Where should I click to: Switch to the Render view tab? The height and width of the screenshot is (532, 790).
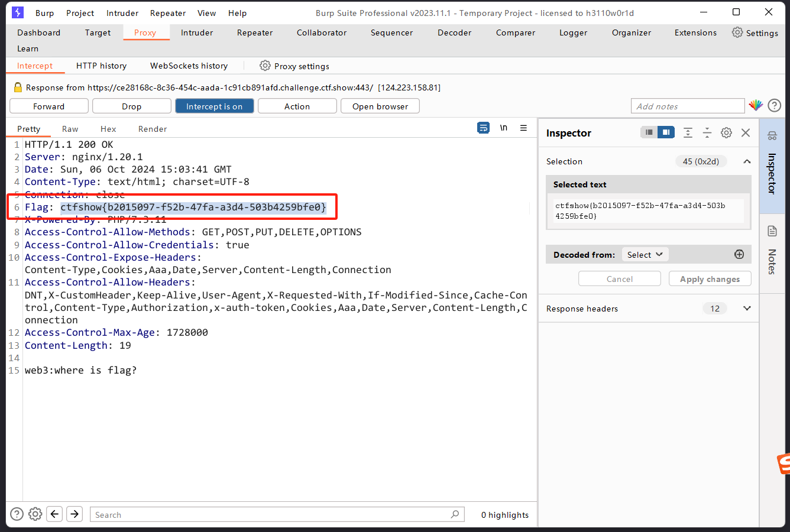pyautogui.click(x=153, y=129)
